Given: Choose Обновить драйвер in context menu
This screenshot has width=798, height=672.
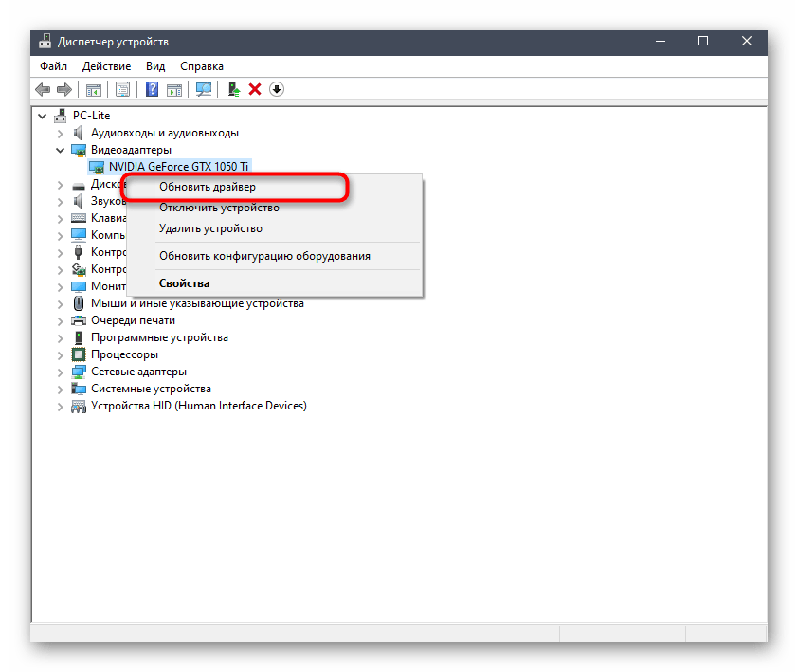Looking at the screenshot, I should coord(208,188).
